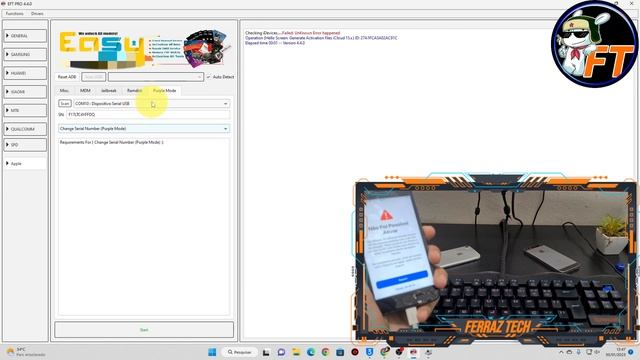Open the ADB device dropdown
640x360 pixels.
tap(156, 77)
